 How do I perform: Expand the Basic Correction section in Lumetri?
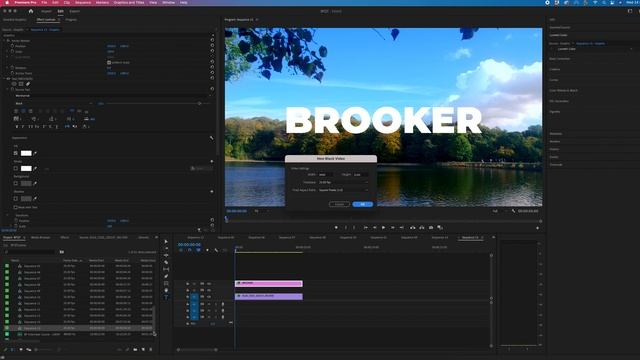coord(559,59)
